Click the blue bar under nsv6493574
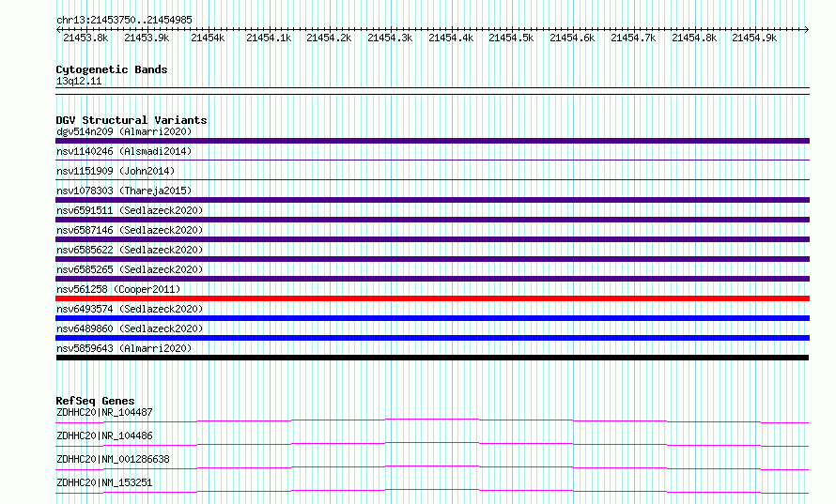 point(432,318)
